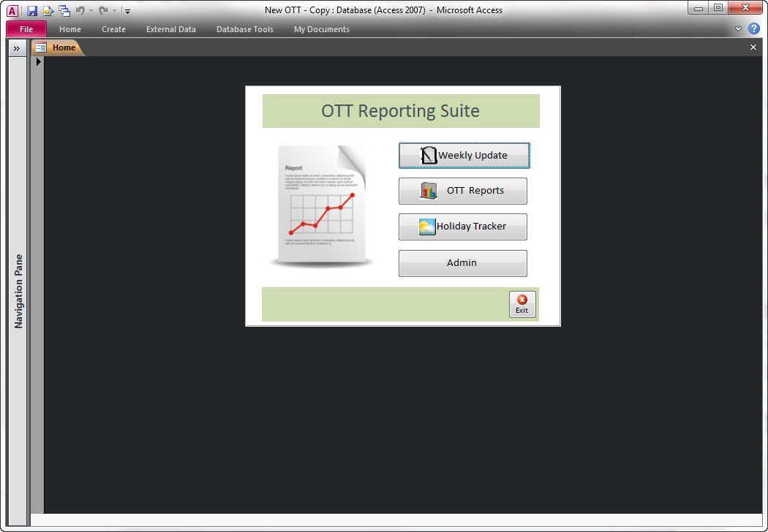Open the Database Tools ribbon tab
This screenshot has height=532, width=768.
[x=245, y=29]
